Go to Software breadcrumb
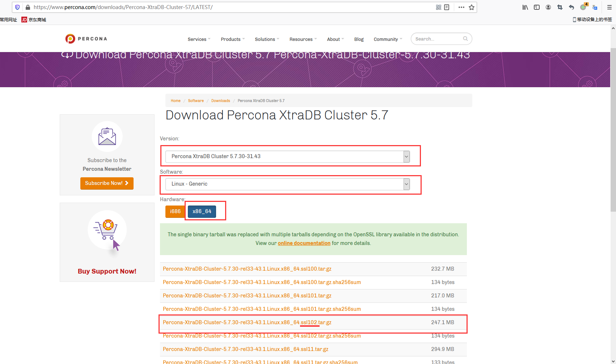The image size is (616, 364). pyautogui.click(x=196, y=101)
